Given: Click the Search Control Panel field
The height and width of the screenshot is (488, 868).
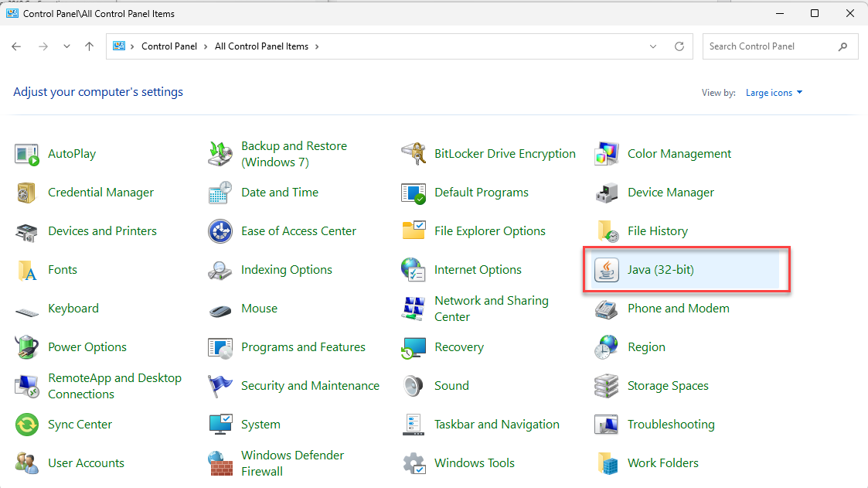Looking at the screenshot, I should pyautogui.click(x=769, y=46).
